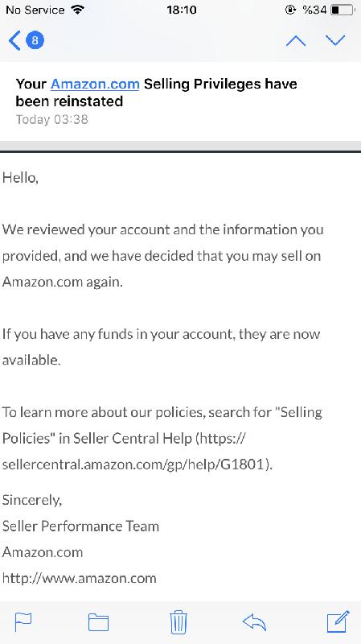Tap the https:// text after Seller Central Help
Image resolution: width=361 pixels, height=644 pixels.
[223, 438]
